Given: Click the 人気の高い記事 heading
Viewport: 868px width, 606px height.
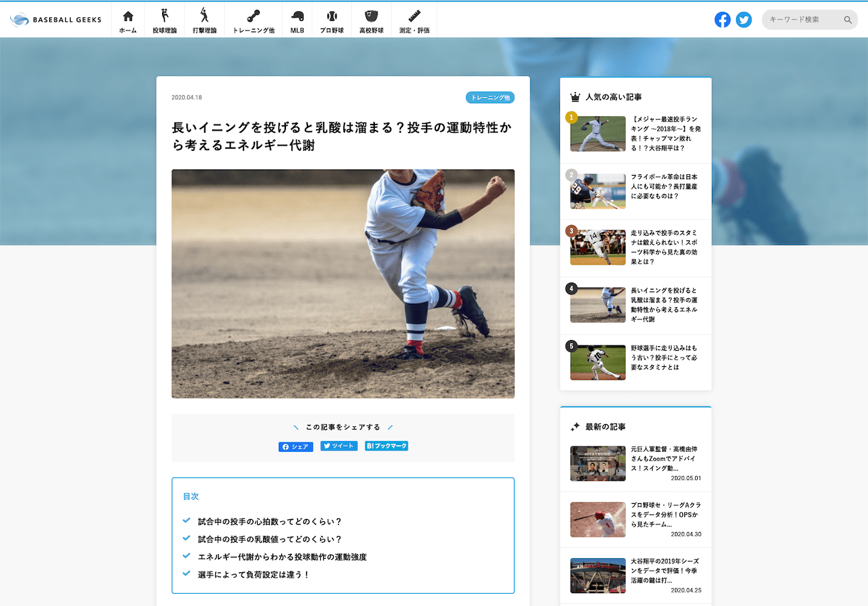Looking at the screenshot, I should point(614,97).
